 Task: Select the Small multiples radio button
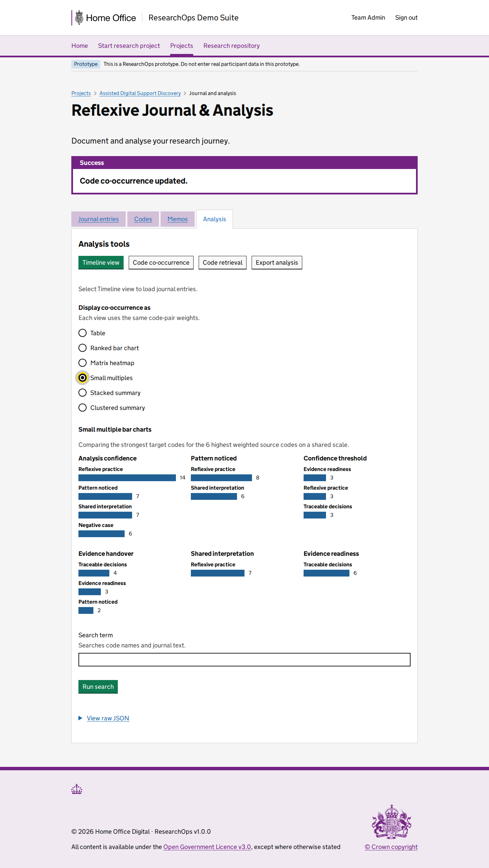tap(83, 378)
